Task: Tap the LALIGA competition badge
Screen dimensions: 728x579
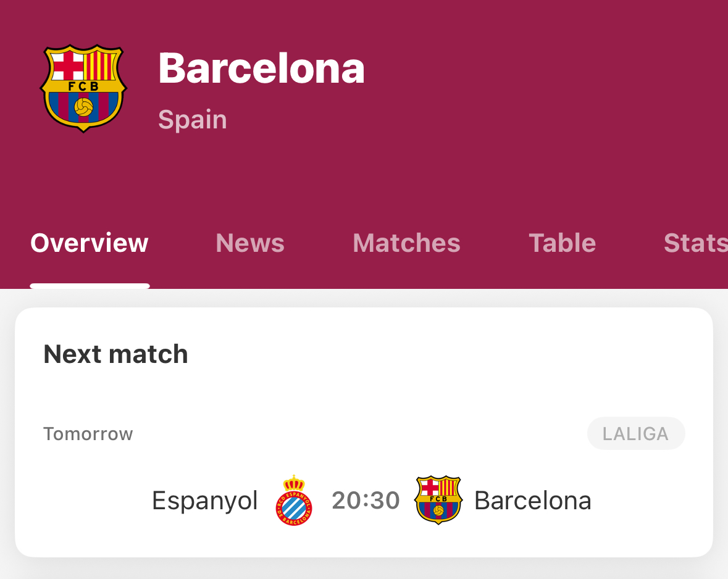Action: coord(636,434)
